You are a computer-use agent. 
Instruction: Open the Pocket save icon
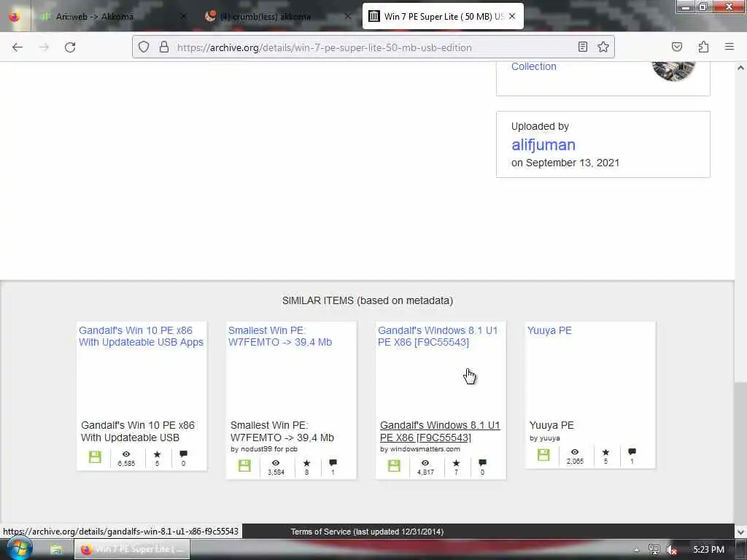[677, 47]
